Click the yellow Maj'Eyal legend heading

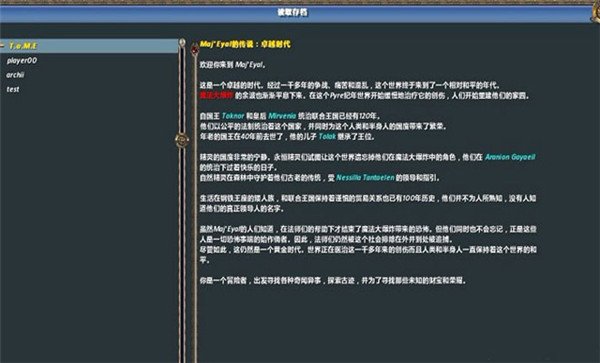tap(245, 44)
